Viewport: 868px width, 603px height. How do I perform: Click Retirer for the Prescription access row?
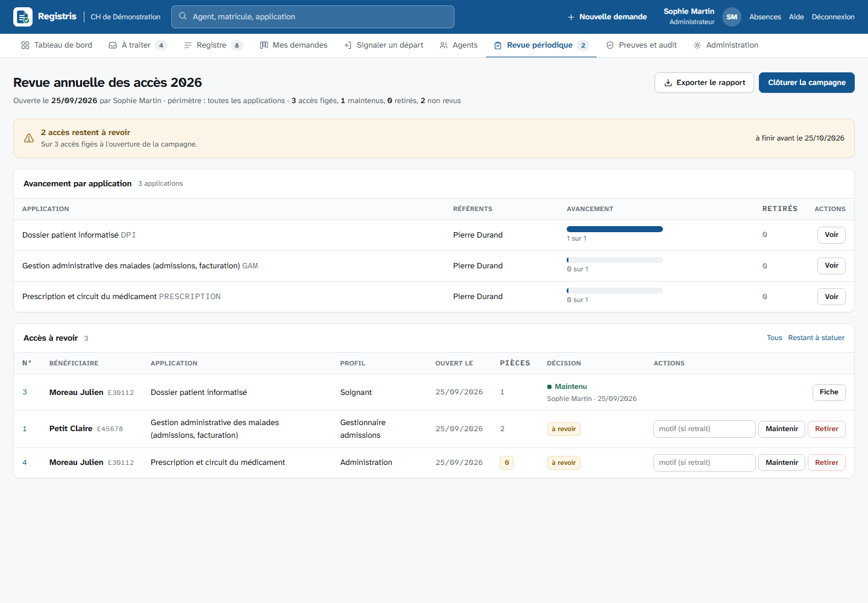tap(826, 463)
